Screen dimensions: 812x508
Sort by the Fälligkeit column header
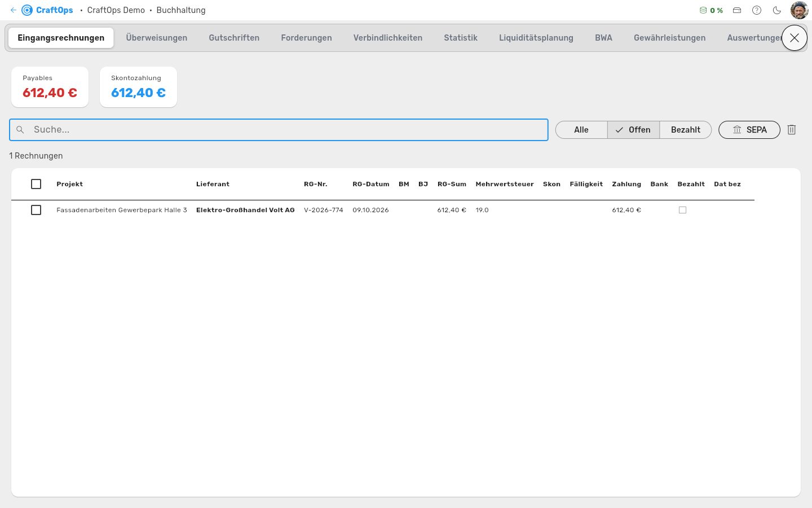pos(586,184)
